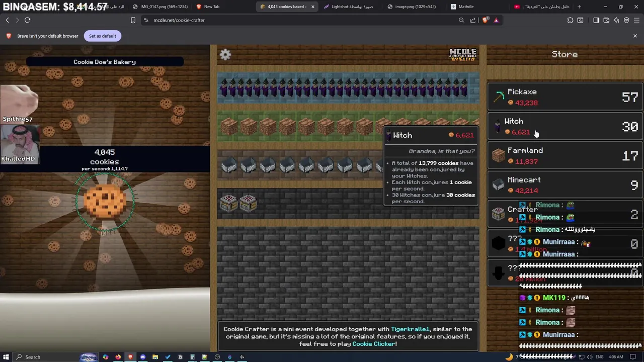Click the MCDLE logo
The image size is (644, 362).
click(462, 55)
